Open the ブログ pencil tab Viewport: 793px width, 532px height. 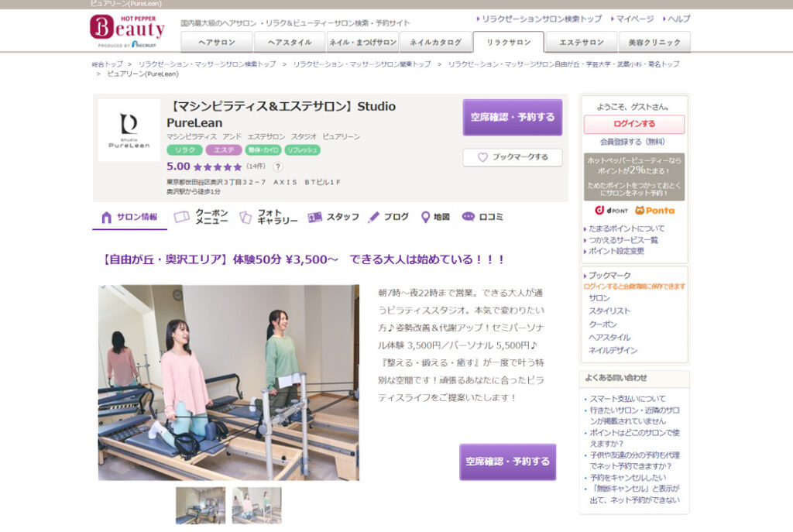coord(388,217)
